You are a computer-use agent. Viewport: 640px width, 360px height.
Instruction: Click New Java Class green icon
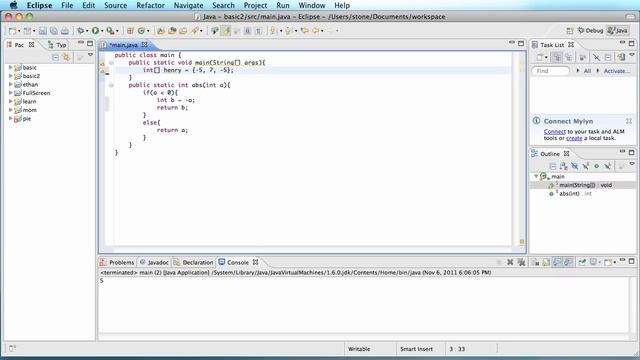click(x=141, y=31)
